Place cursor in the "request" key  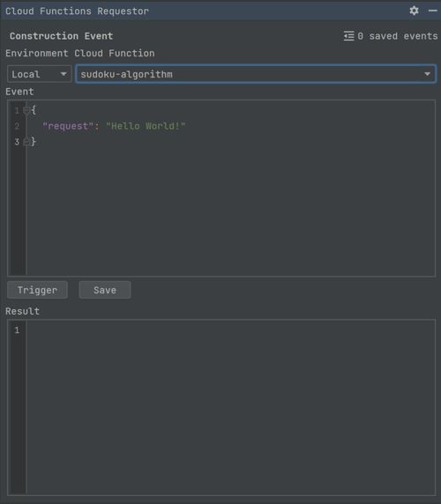[65, 126]
